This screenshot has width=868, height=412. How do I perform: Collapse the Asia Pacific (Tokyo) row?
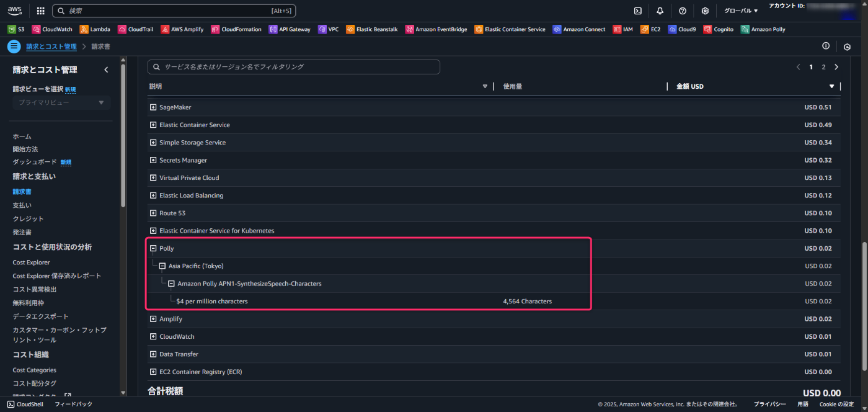(162, 266)
